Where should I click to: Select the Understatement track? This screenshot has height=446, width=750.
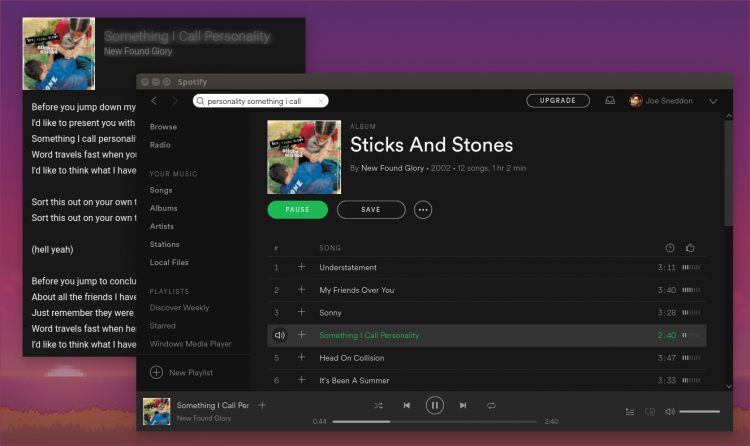pos(487,268)
